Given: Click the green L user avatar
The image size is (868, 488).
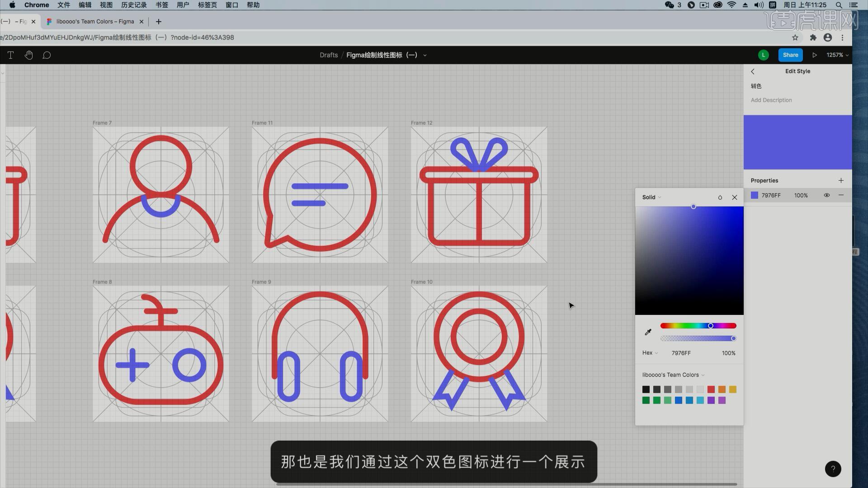Looking at the screenshot, I should 763,55.
